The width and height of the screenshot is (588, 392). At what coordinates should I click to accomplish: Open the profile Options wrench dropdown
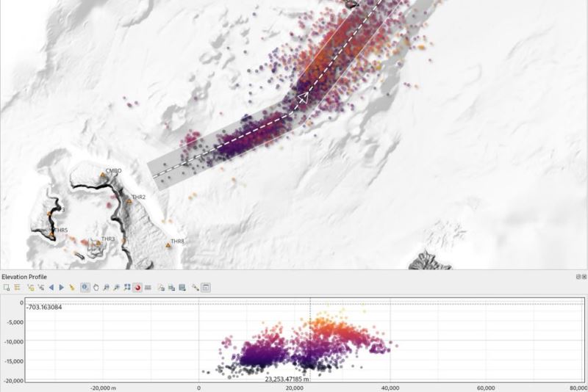(x=196, y=287)
